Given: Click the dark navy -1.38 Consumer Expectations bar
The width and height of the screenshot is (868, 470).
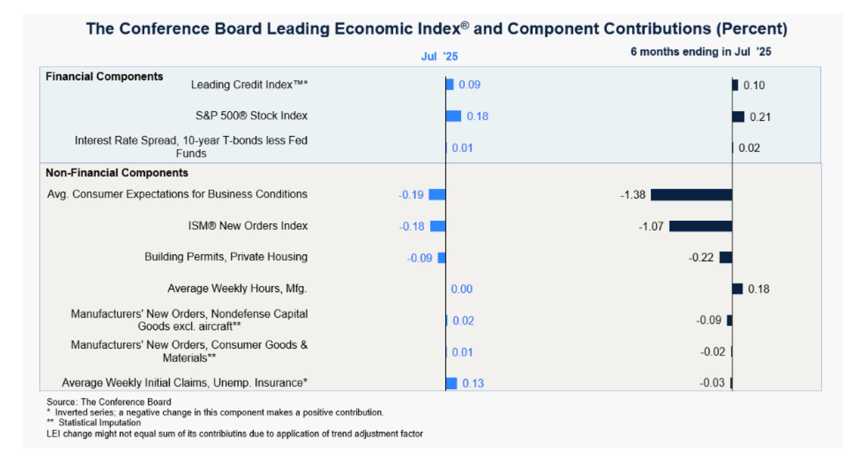Looking at the screenshot, I should tap(691, 195).
